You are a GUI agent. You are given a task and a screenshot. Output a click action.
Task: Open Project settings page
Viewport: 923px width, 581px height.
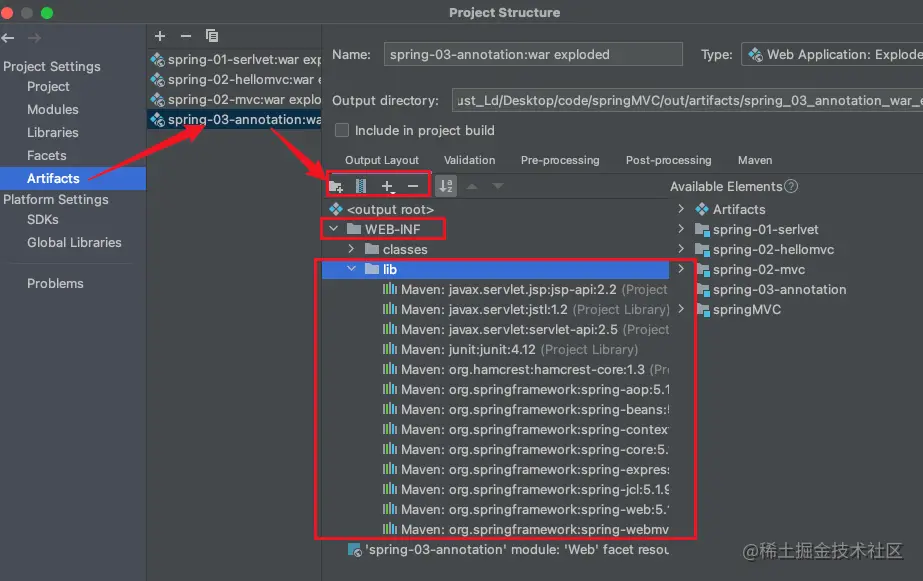tap(48, 87)
